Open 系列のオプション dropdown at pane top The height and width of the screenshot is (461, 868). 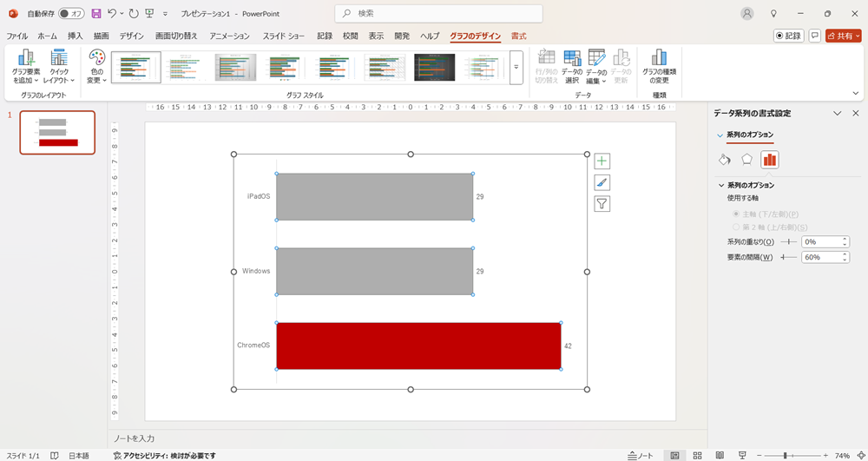720,135
